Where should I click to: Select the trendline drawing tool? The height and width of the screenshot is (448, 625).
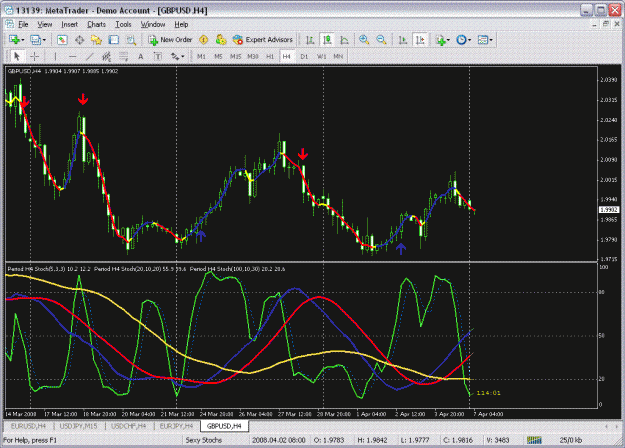[90, 57]
